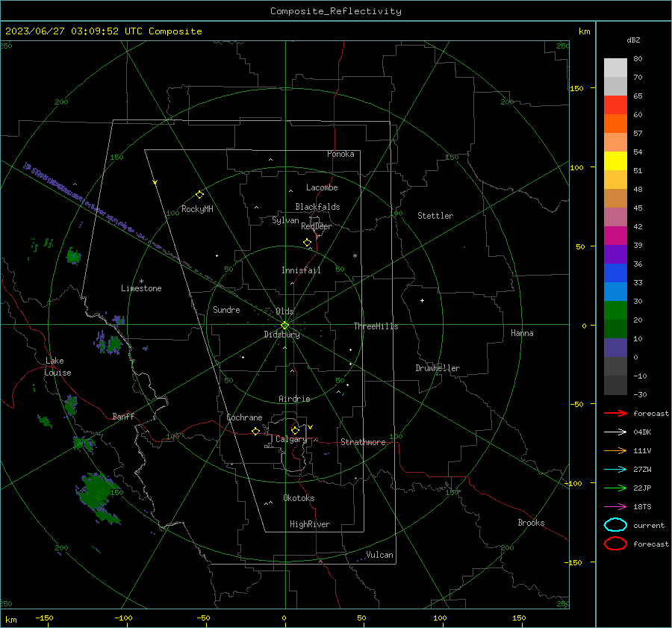The image size is (672, 628).
Task: Click the green 22JP arrow icon
Action: (615, 488)
